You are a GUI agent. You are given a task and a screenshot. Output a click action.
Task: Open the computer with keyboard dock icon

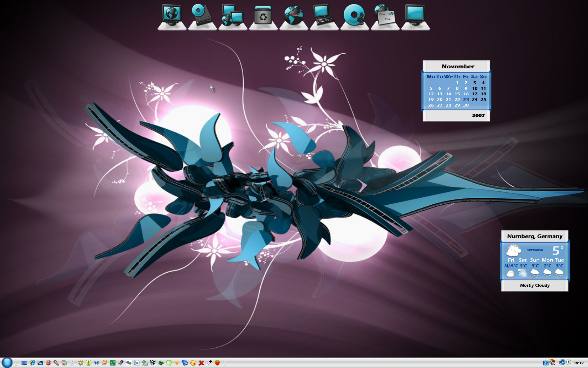point(324,16)
